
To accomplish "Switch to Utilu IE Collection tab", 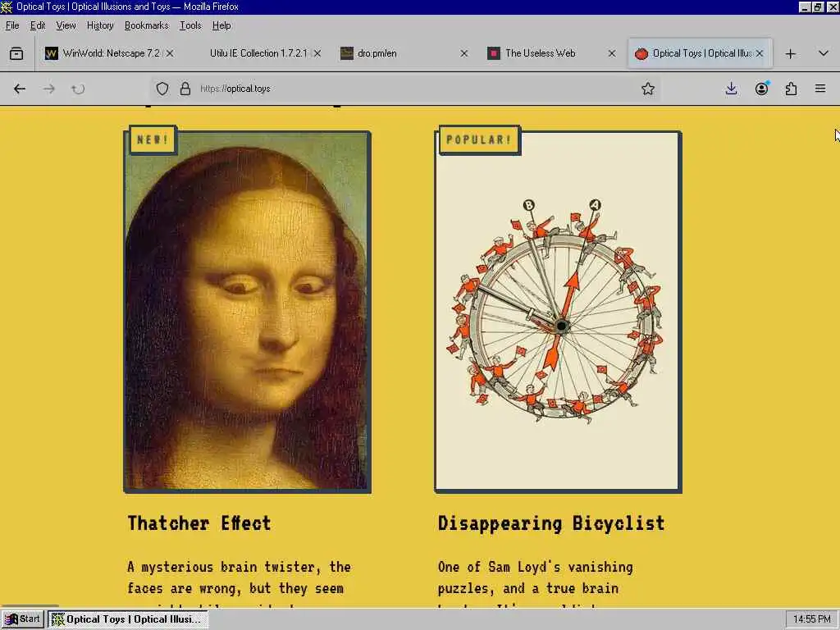I will coord(257,53).
